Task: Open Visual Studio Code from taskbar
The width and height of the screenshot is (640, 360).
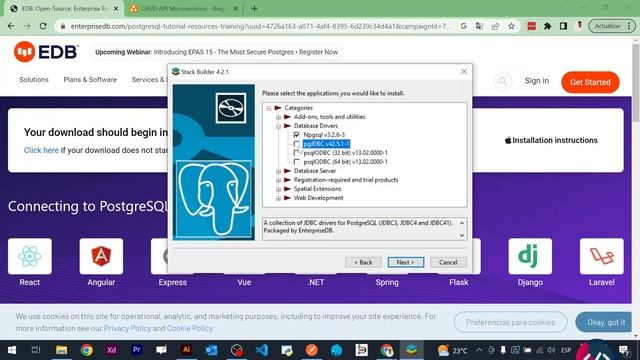Action: pyautogui.click(x=262, y=350)
